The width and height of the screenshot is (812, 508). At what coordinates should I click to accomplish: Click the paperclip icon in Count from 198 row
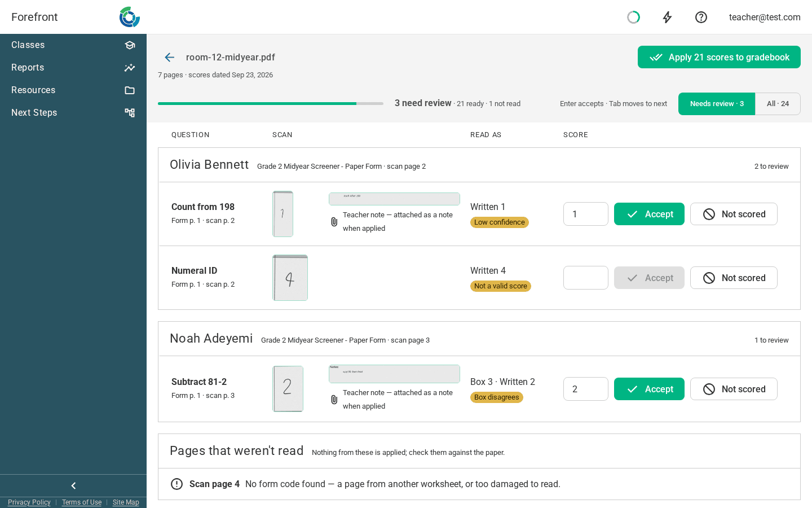point(334,222)
